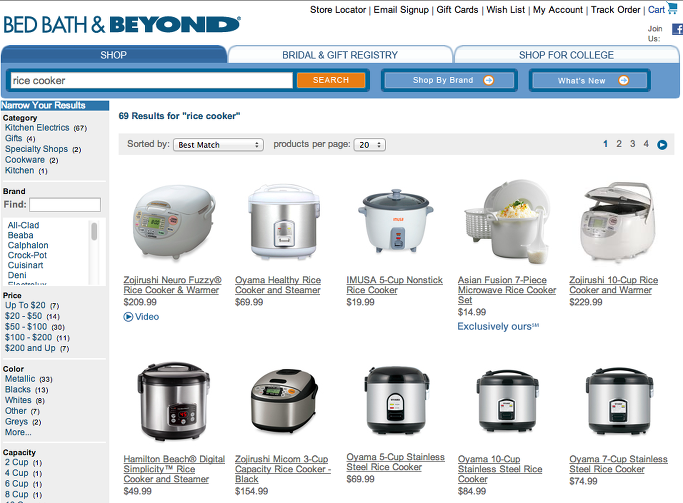Click the brand list scrollbar
683x503 pixels.
(x=94, y=253)
